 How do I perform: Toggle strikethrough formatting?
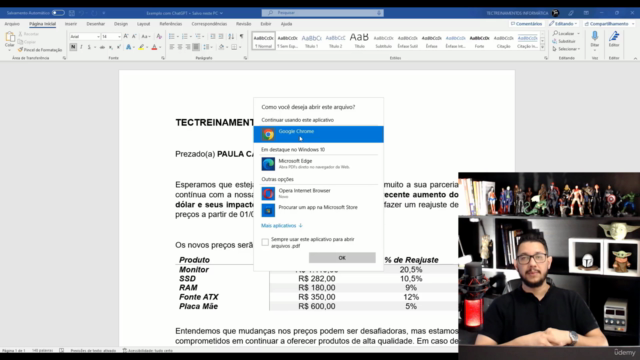point(102,47)
